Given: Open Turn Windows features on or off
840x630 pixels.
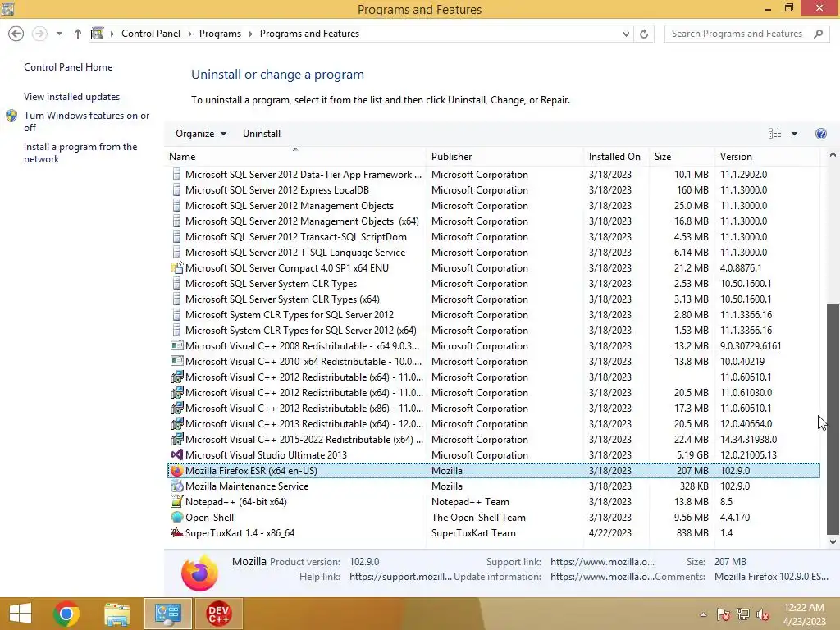Looking at the screenshot, I should [86, 121].
